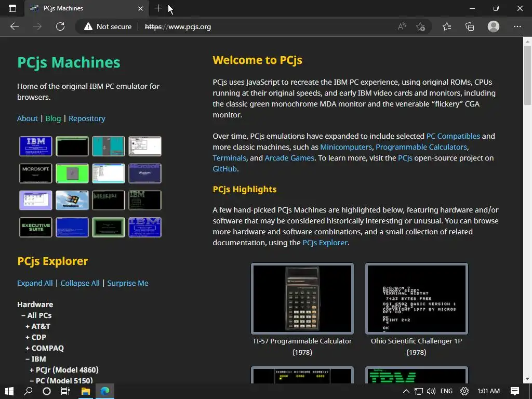The height and width of the screenshot is (399, 532).
Task: Open network status in system tray
Action: (419, 391)
